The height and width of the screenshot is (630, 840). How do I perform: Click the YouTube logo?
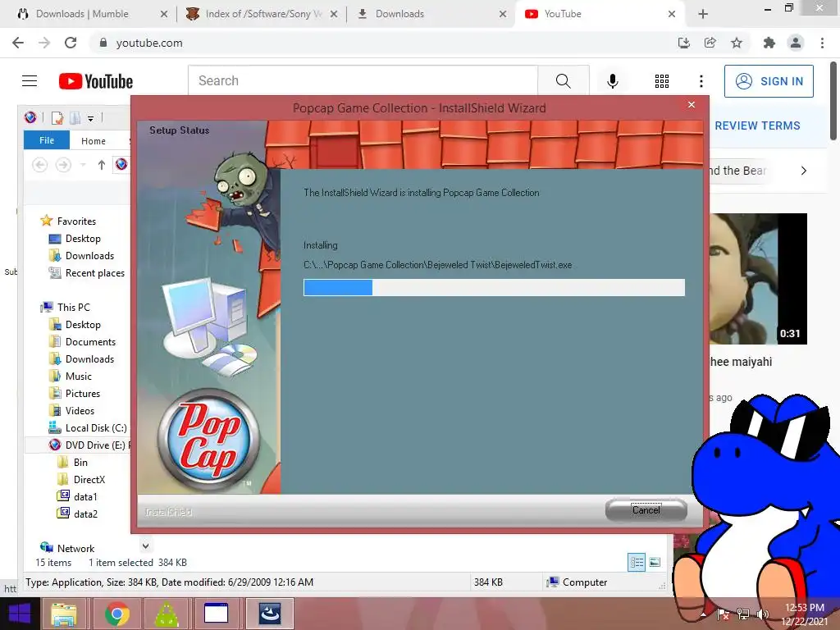pos(96,81)
